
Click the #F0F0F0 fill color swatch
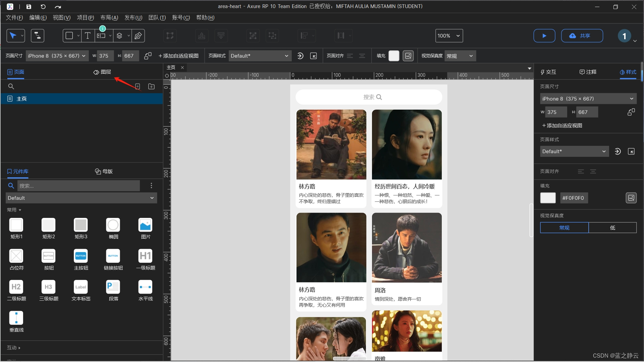coord(548,198)
